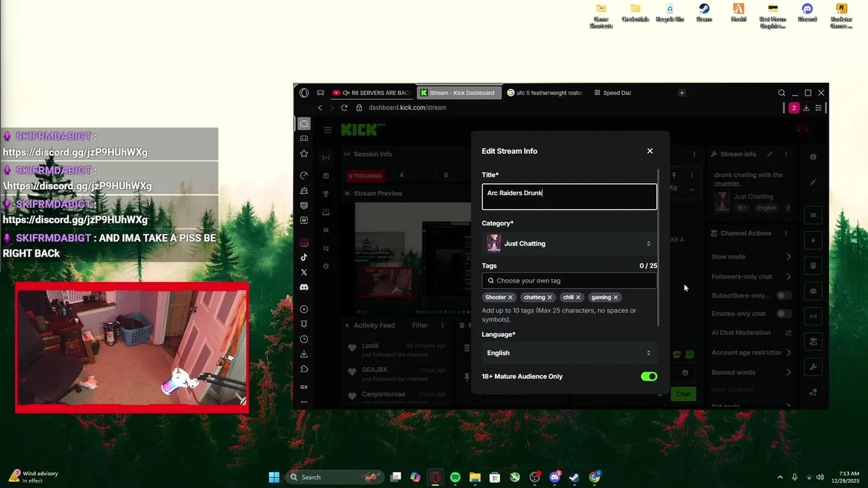The image size is (868, 488).
Task: Close the Edit Stream Info dialog
Action: (650, 151)
